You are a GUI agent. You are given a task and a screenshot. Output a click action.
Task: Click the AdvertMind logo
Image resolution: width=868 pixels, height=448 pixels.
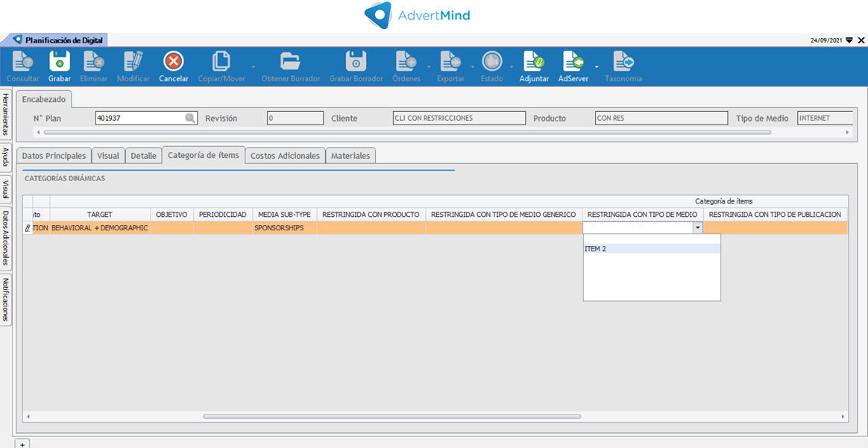click(418, 15)
